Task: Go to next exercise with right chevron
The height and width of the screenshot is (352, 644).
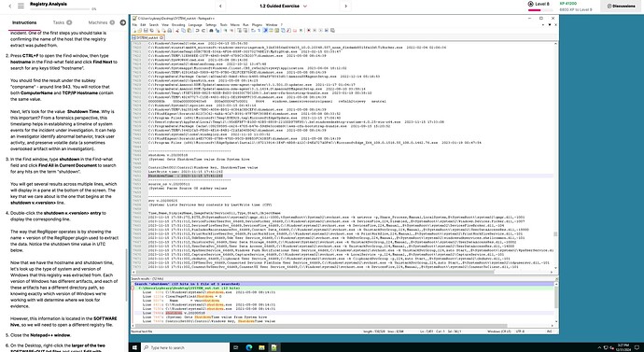Action: pyautogui.click(x=345, y=7)
